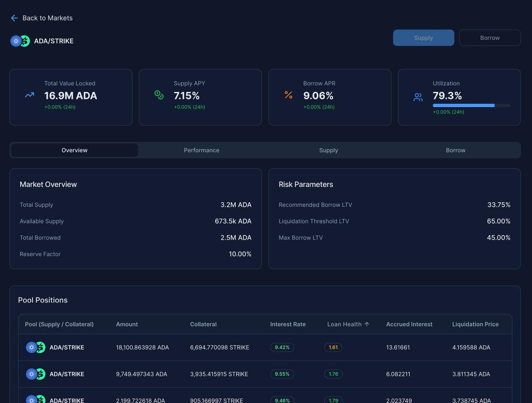The image size is (532, 403).
Task: Open the Supply tab
Action: click(x=329, y=150)
